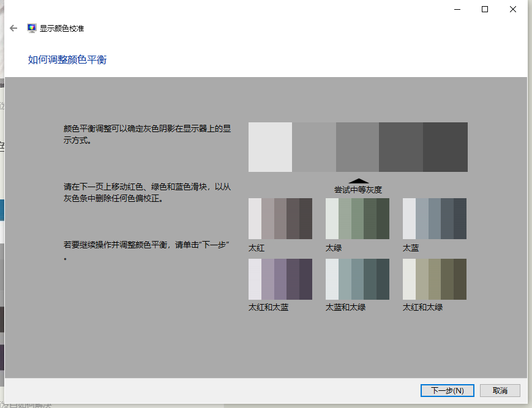532x408 pixels.
Task: Click the middle gray segment of the bar
Action: click(358, 147)
